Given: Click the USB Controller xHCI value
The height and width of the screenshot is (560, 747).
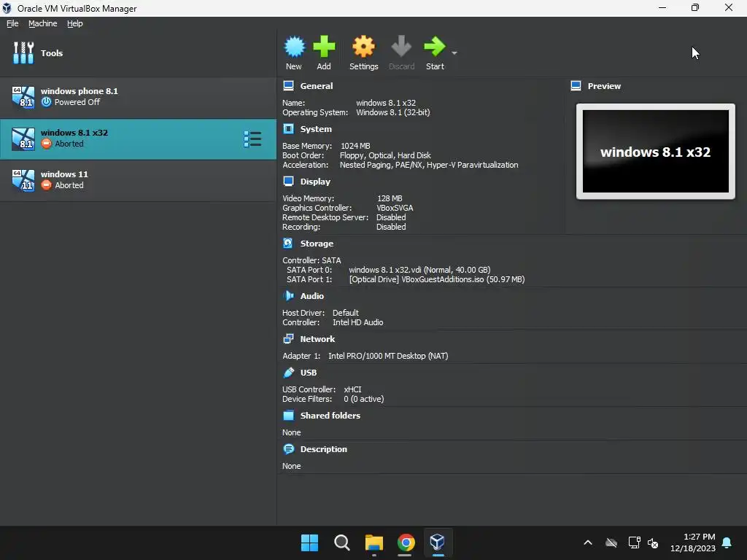Looking at the screenshot, I should (352, 389).
